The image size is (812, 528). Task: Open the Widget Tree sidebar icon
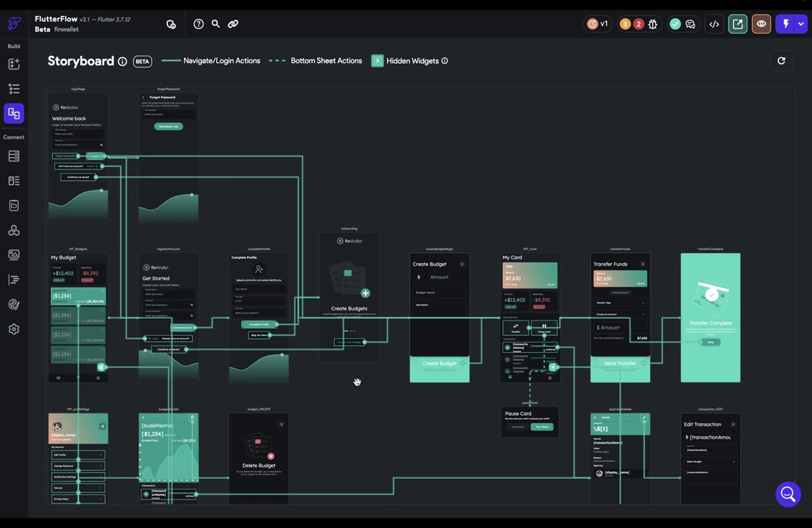[14, 89]
